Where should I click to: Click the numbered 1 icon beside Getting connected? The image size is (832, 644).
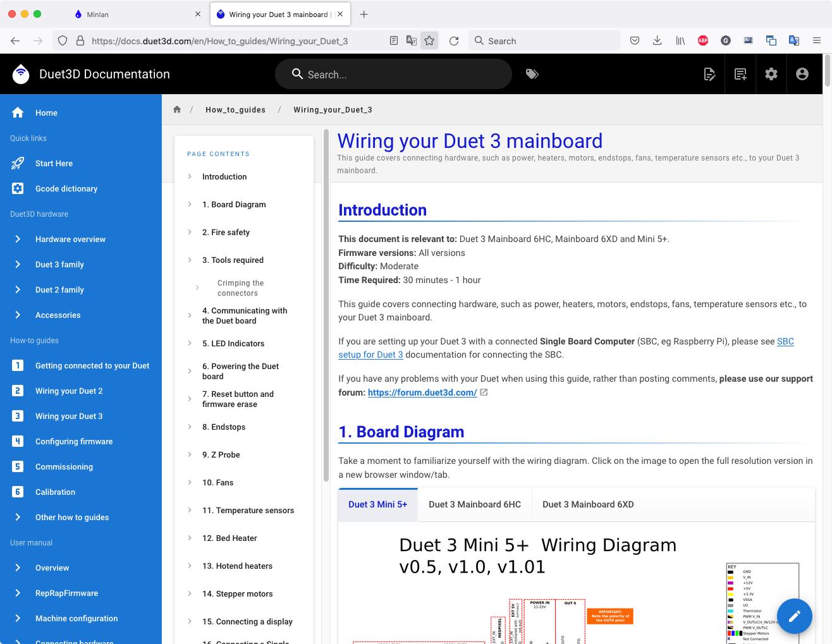point(18,365)
